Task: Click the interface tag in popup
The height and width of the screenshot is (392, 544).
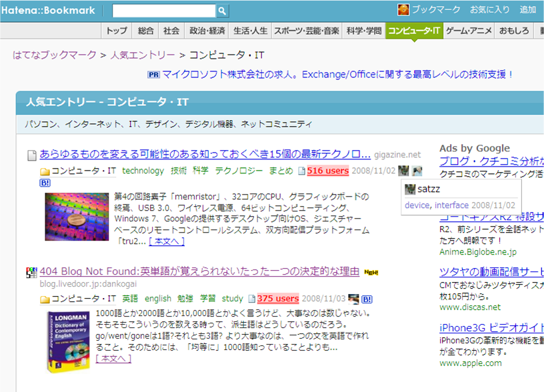Action: (451, 205)
